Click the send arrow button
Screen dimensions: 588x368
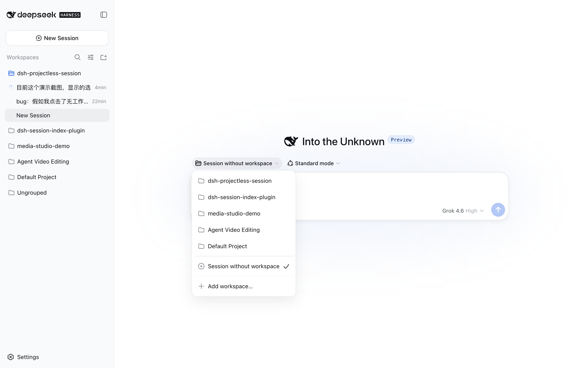(x=498, y=210)
